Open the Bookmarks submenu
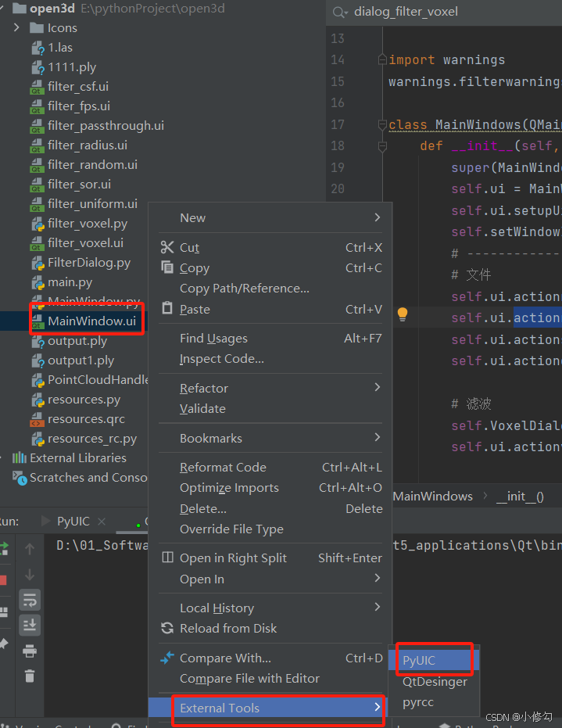562x728 pixels. click(270, 438)
